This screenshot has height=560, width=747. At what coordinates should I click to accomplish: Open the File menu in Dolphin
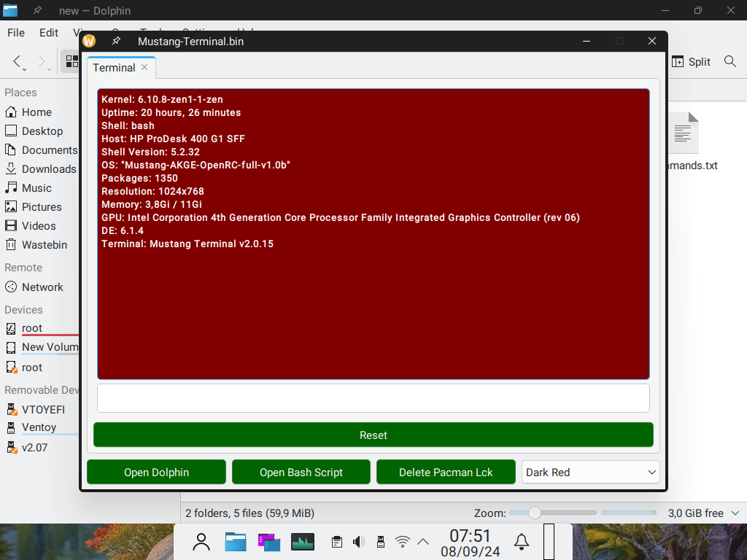click(16, 32)
